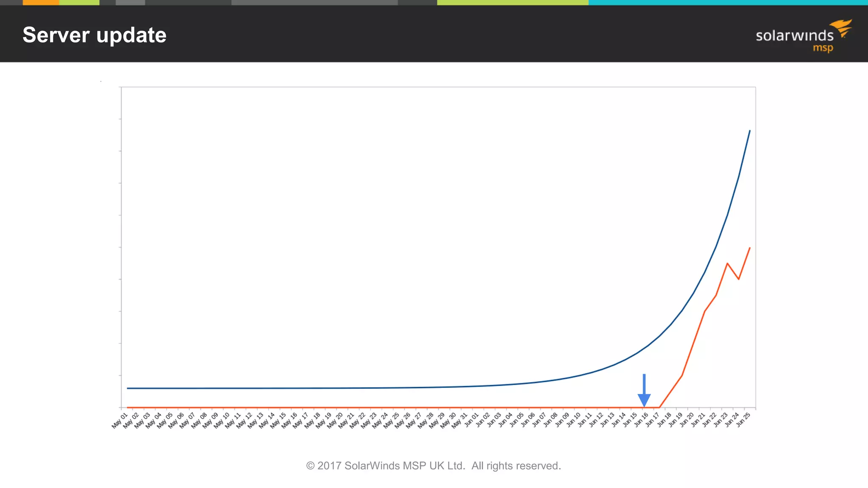
Task: Click the long green segment in top bar
Action: (512, 3)
